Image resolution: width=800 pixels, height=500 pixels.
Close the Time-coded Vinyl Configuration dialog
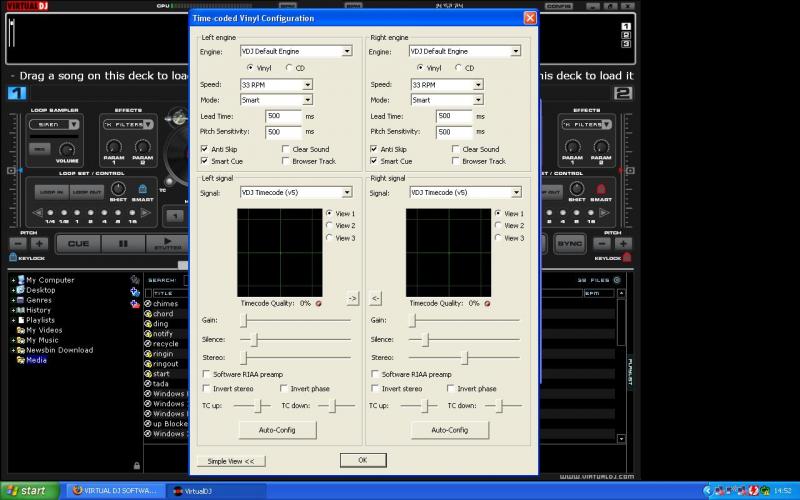point(530,18)
